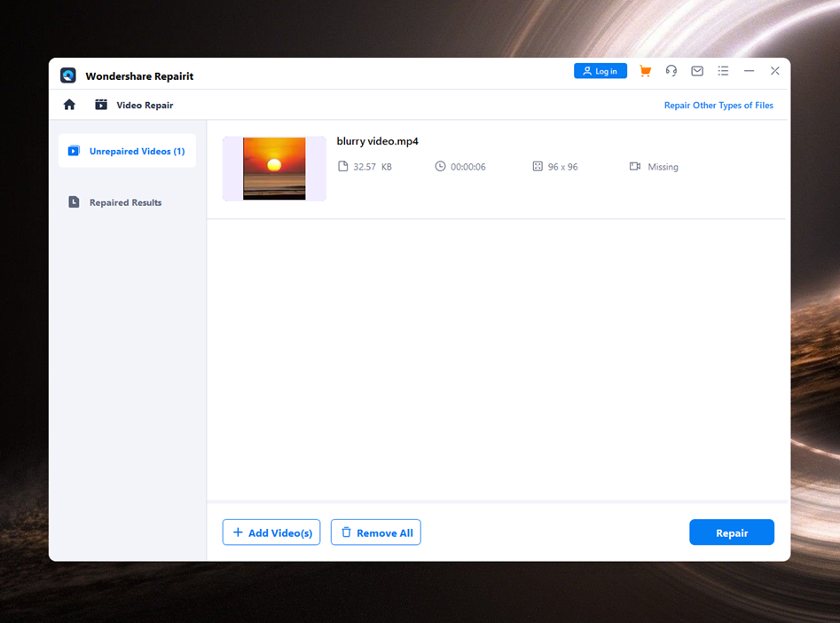Click the Log in button

601,71
